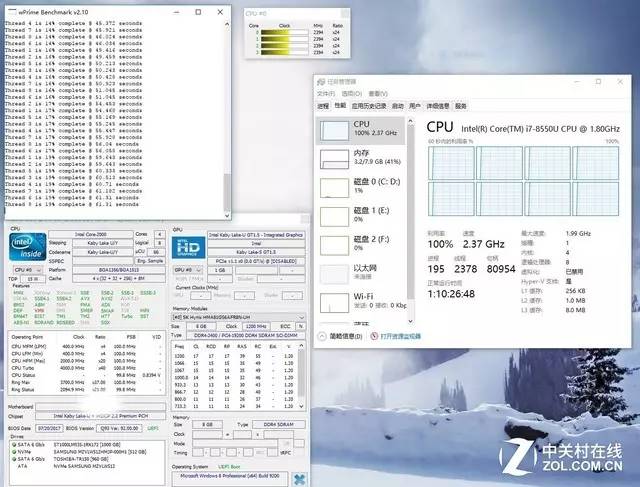
Task: Click the 简略信息(D) button
Action: (x=345, y=336)
